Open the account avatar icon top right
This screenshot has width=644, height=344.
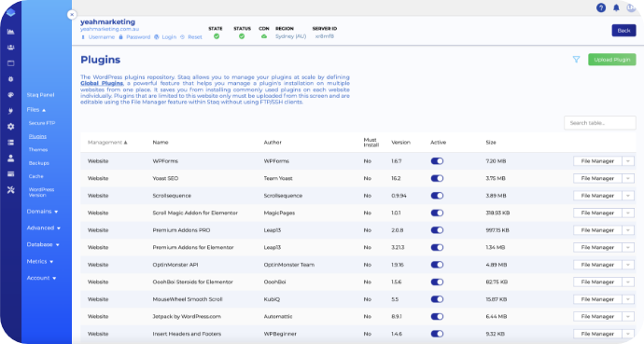coord(631,7)
